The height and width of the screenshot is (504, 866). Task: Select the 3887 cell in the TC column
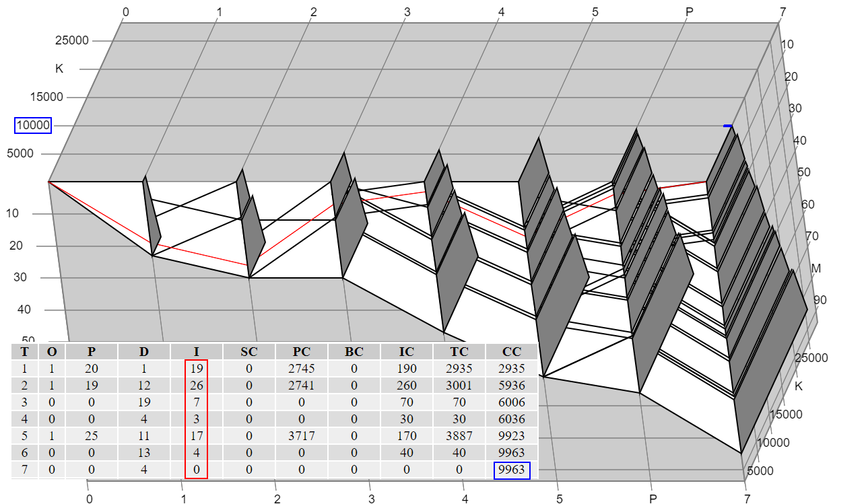459,436
